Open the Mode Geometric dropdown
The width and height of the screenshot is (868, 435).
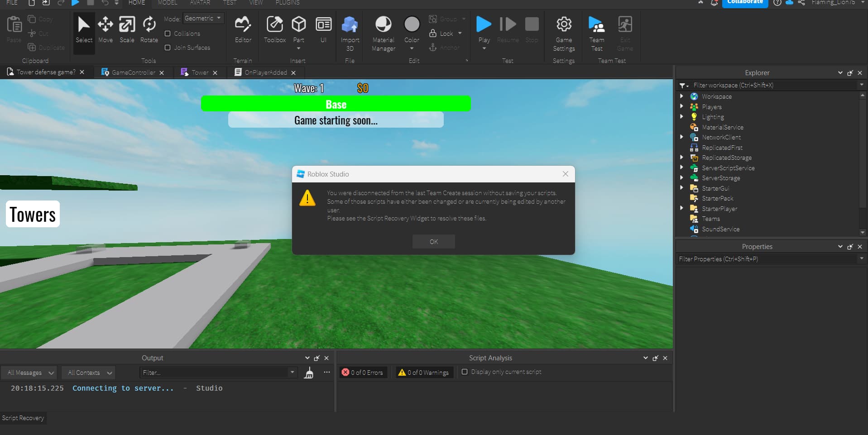203,19
